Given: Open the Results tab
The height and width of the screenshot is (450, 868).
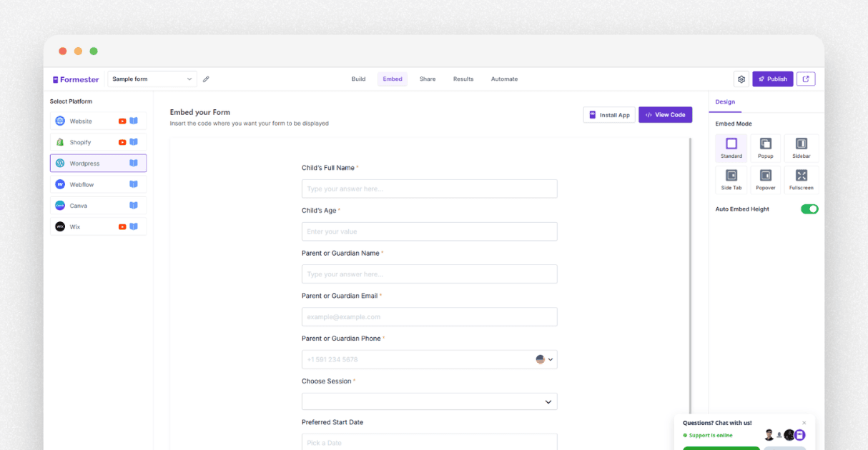Looking at the screenshot, I should pos(463,79).
